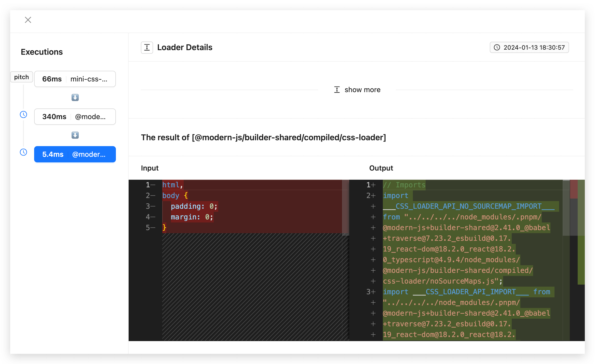Click the Loader Details heading
The width and height of the screenshot is (595, 364).
tap(185, 48)
